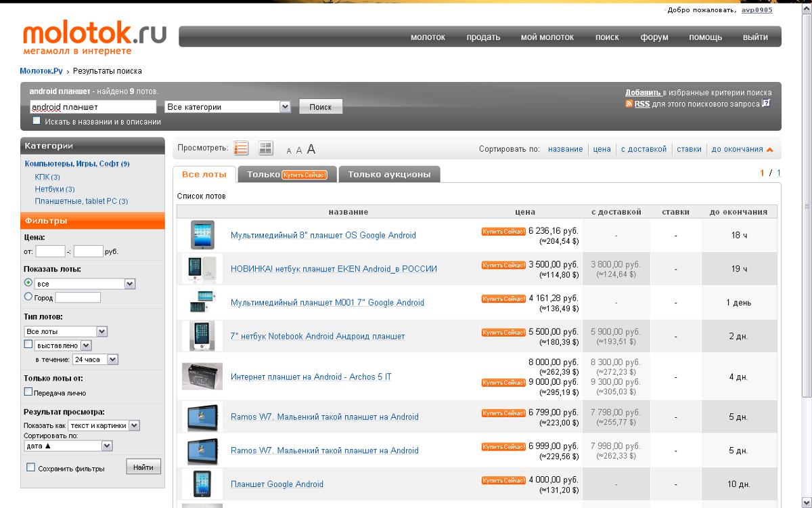The height and width of the screenshot is (508, 812).
Task: Click the Купить Сейчас badge for the 4 000,00 руб. lot
Action: click(503, 480)
